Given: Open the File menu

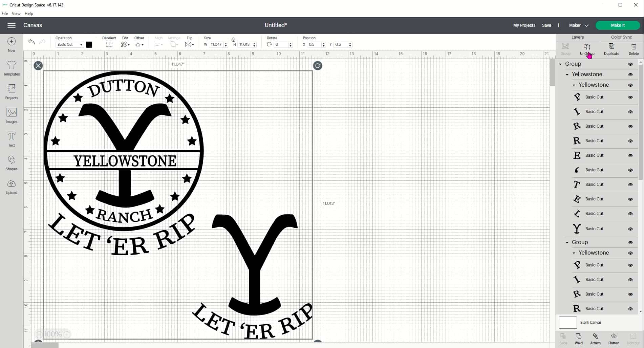Looking at the screenshot, I should coord(5,14).
